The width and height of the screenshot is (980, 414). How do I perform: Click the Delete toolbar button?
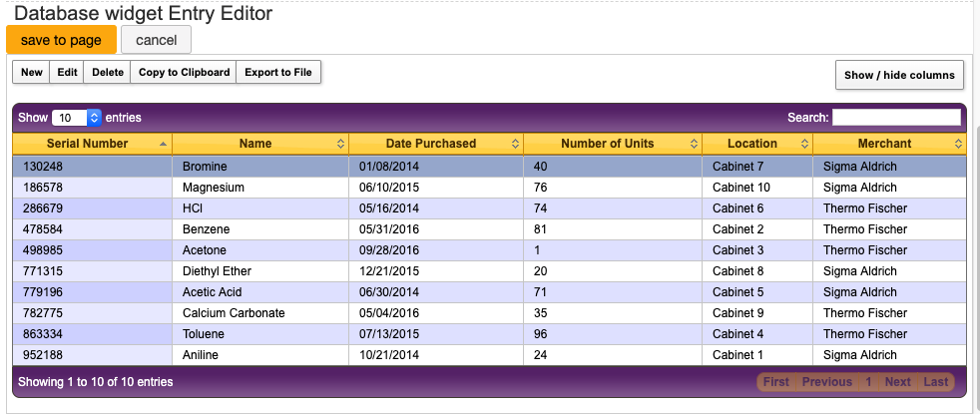click(x=108, y=72)
